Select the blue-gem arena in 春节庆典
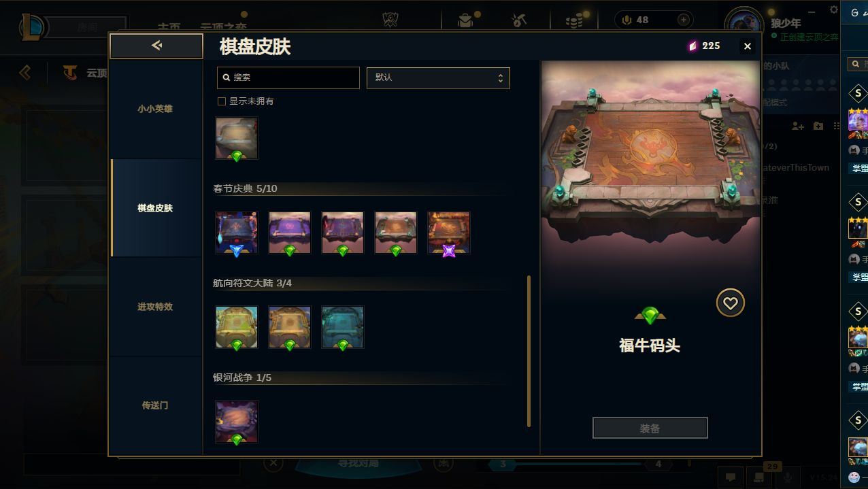The width and height of the screenshot is (868, 489). pos(237,233)
